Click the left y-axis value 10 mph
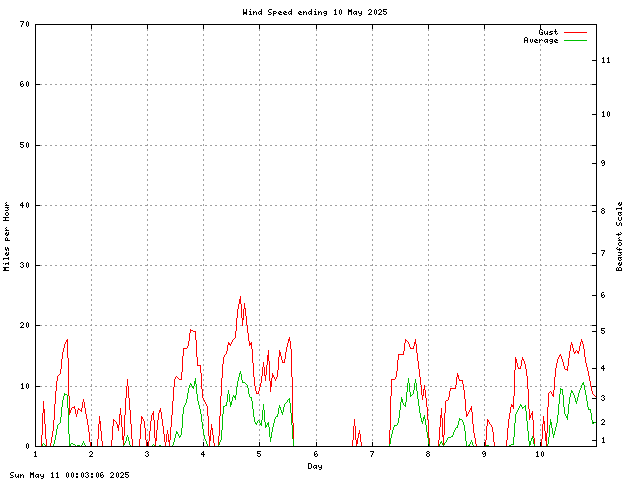640x480 pixels. 24,386
